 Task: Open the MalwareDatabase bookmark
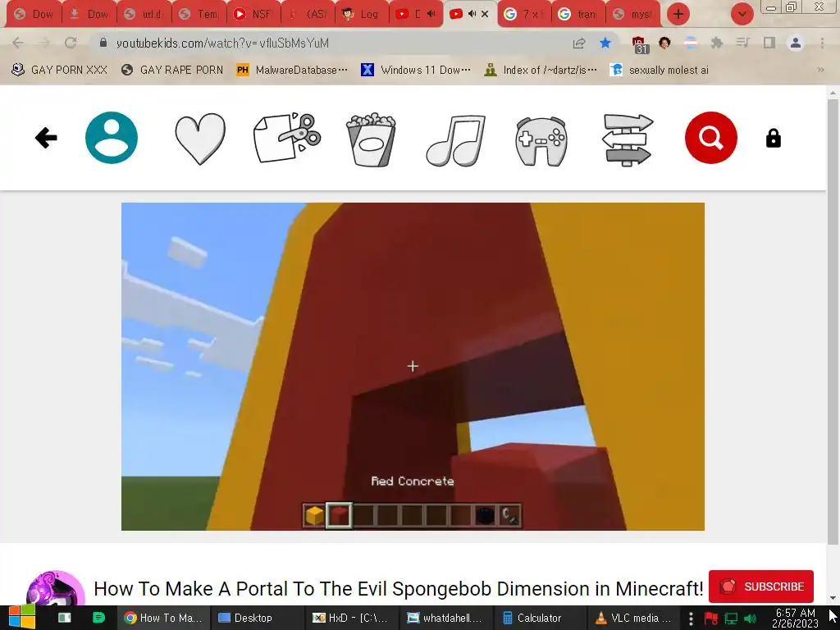[293, 70]
